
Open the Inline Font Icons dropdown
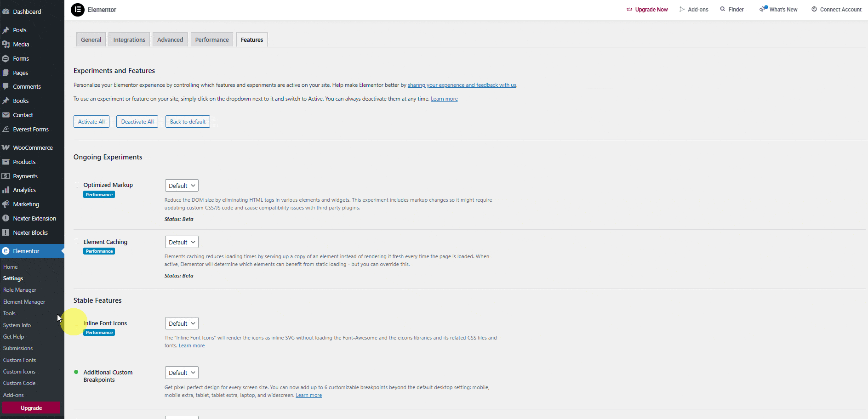click(x=182, y=323)
